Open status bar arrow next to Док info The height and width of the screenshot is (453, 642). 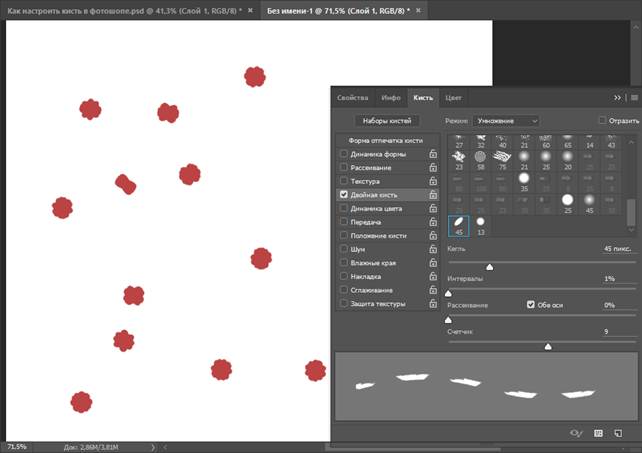pos(153,447)
